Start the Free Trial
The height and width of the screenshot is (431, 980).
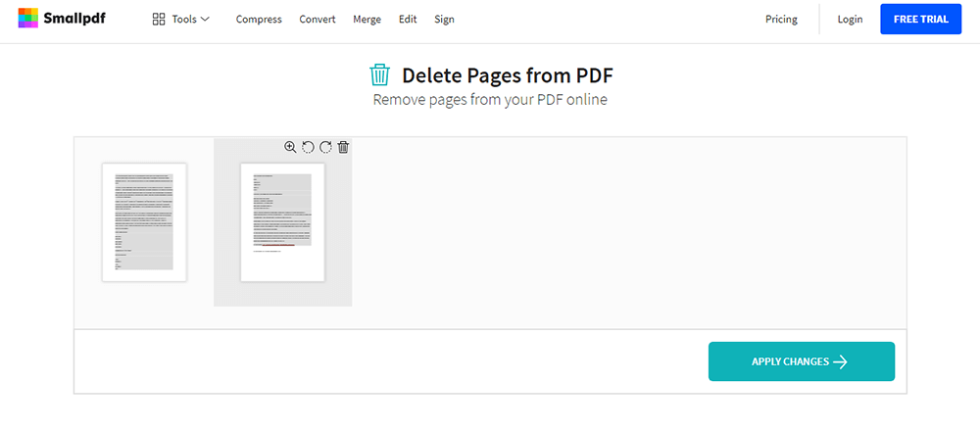coord(920,20)
